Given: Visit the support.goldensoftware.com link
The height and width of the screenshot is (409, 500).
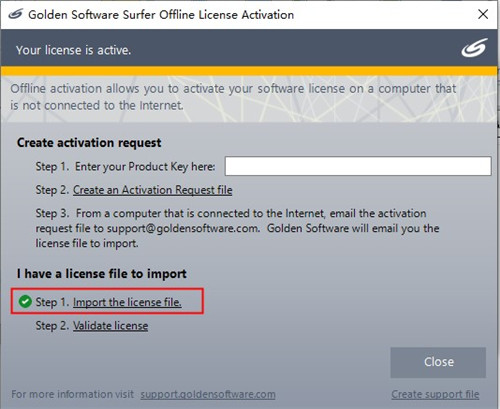Looking at the screenshot, I should point(208,394).
